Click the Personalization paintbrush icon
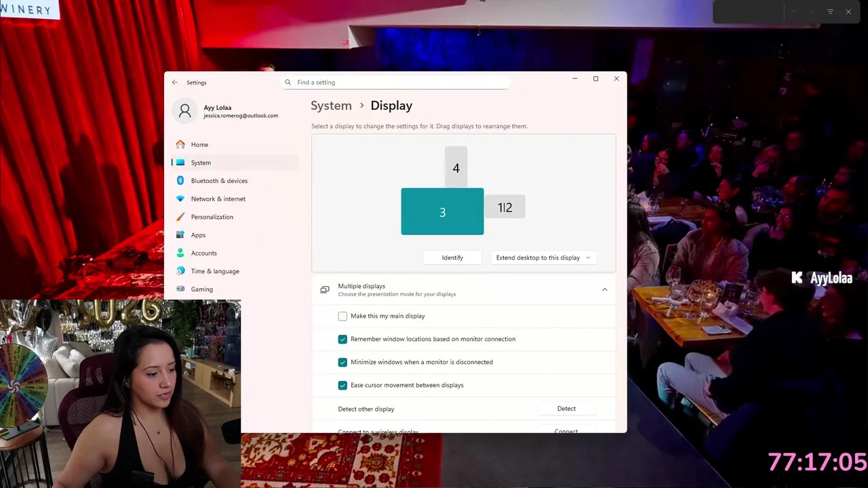868x488 pixels. pos(180,217)
